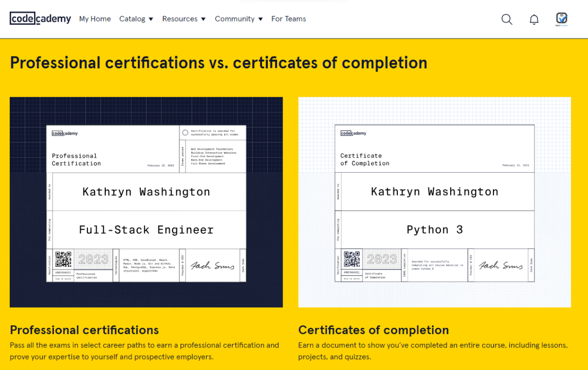
Task: Click the 'Certificates of completion' heading
Action: coord(374,330)
